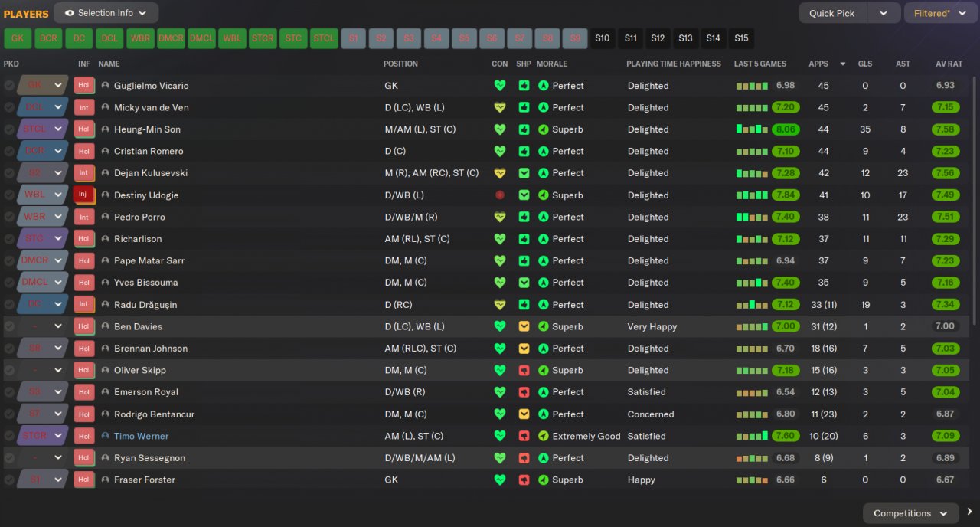Open the Selection Info dropdown
Image resolution: width=980 pixels, height=527 pixels.
pyautogui.click(x=106, y=13)
